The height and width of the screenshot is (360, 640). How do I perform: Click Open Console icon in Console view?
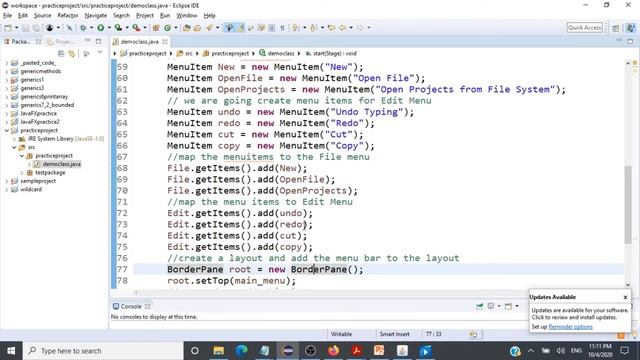tap(509, 306)
